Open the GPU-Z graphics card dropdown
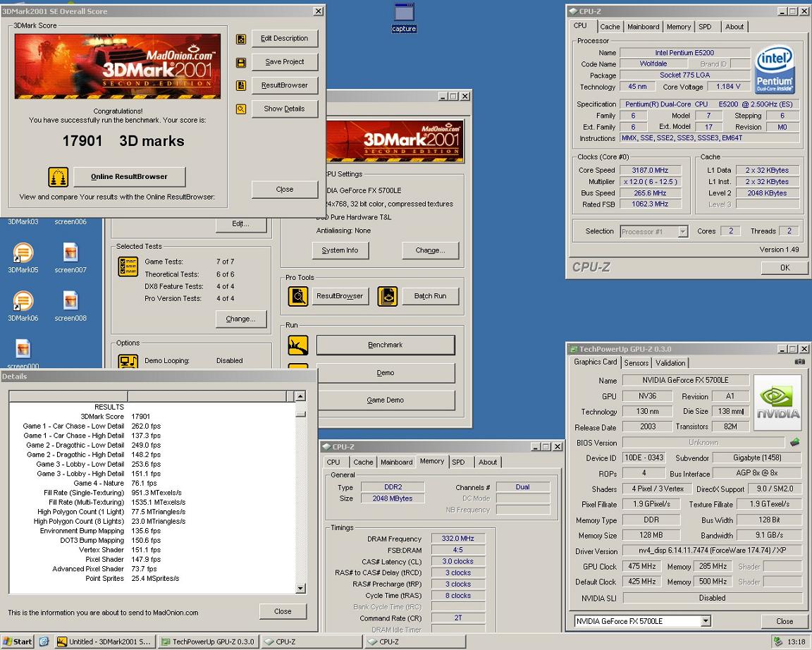Viewport: 812px width, 650px height. click(x=706, y=621)
